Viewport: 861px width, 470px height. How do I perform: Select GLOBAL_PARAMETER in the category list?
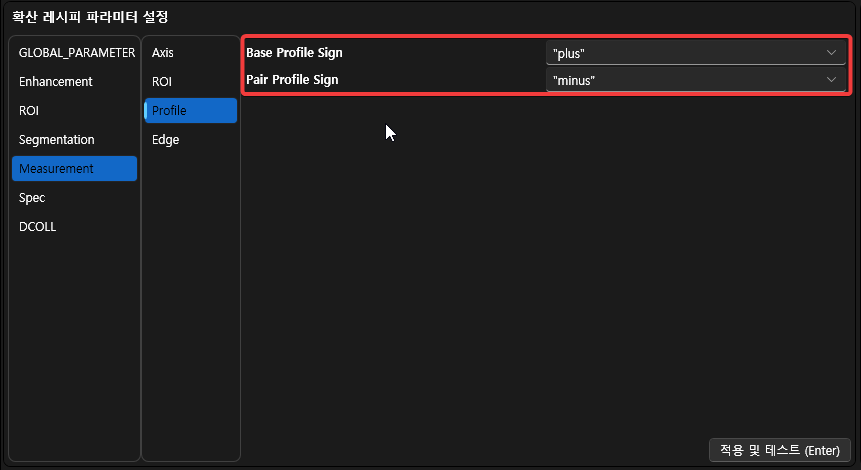tap(76, 52)
